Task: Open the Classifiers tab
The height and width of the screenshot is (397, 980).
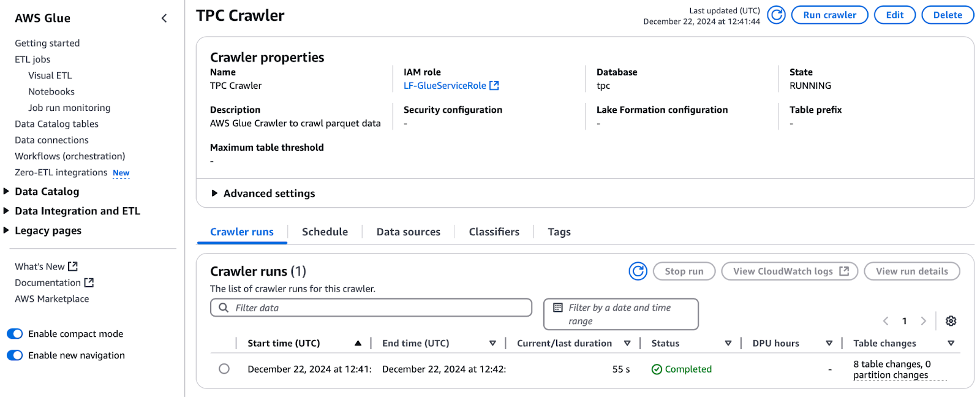Action: [x=494, y=232]
